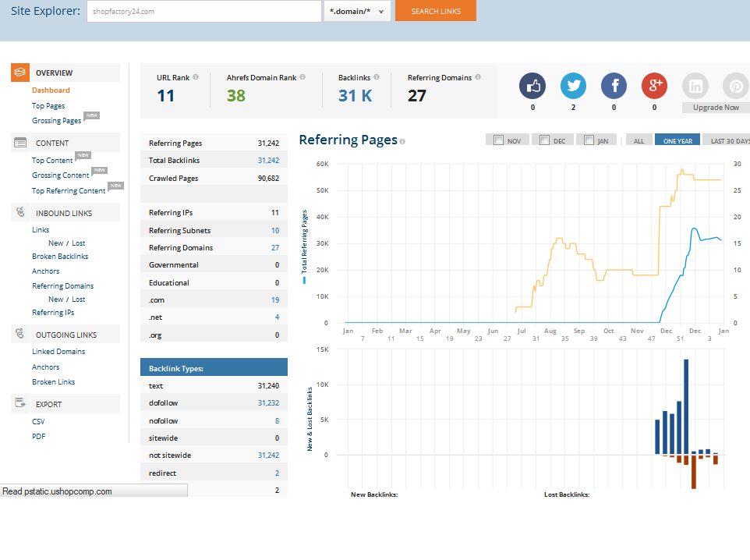Select the LAST 30 DAYS range tab

click(x=727, y=140)
